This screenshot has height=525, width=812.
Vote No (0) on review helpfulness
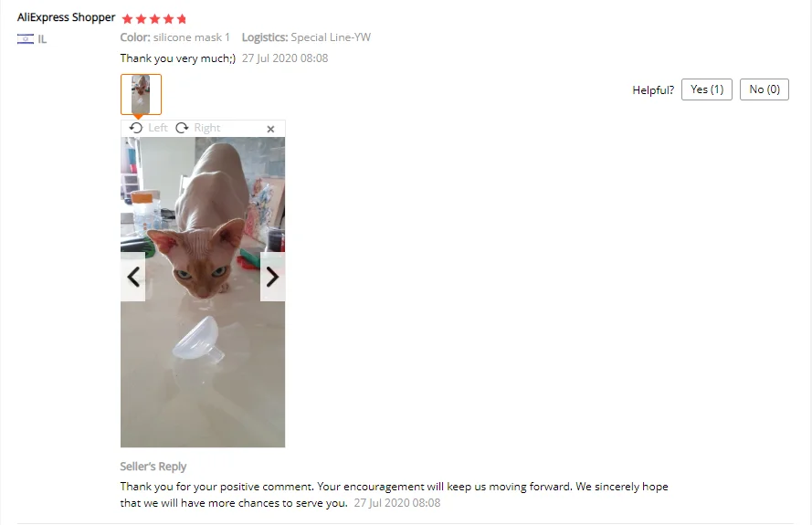tap(764, 89)
